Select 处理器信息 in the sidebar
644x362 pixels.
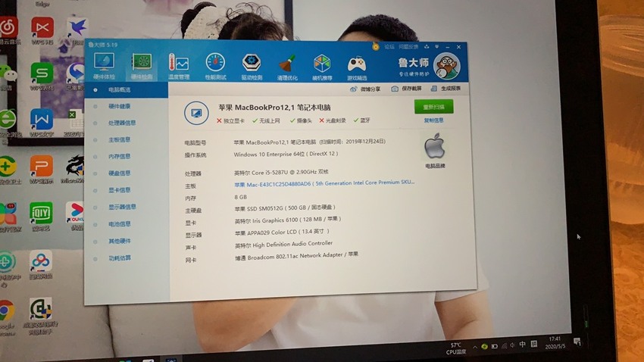click(x=122, y=123)
